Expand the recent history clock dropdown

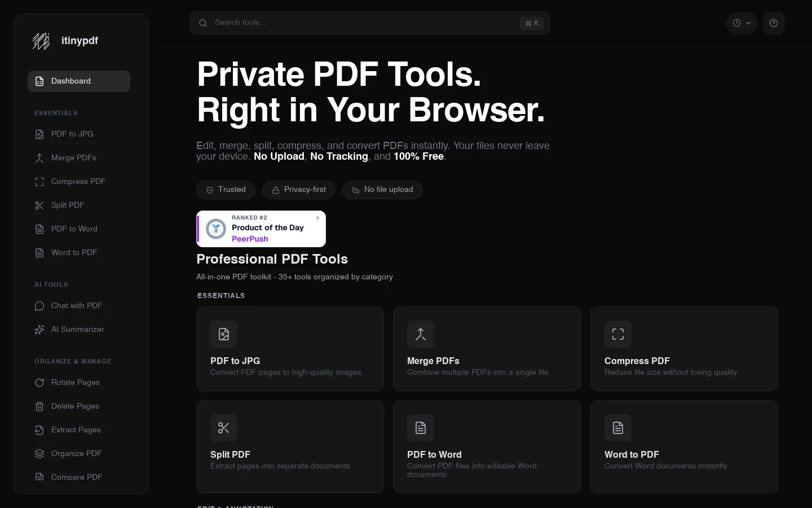(x=742, y=23)
